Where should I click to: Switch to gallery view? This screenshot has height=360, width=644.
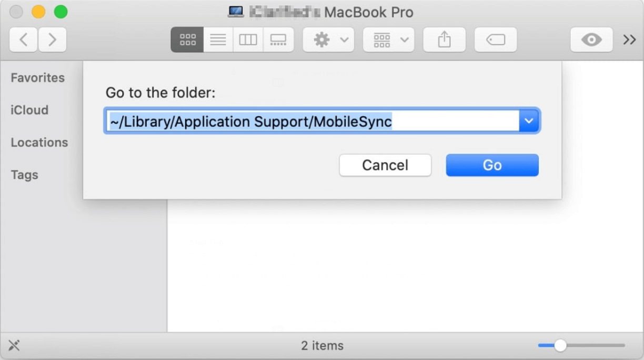[x=278, y=40]
